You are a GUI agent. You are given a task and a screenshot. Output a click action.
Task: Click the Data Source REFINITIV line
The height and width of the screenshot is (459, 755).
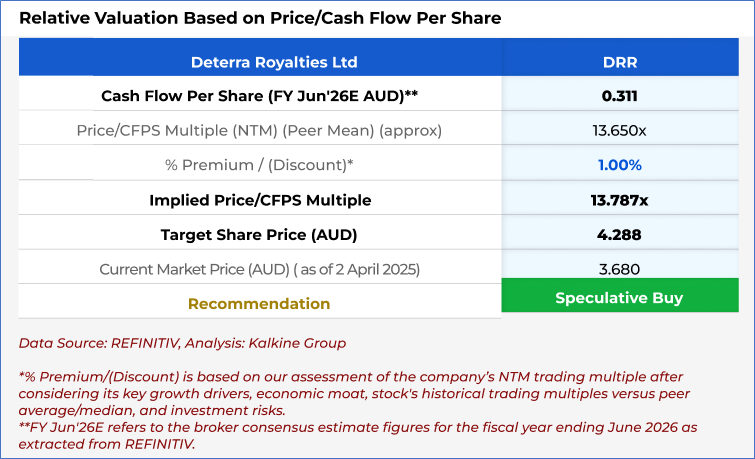[182, 343]
